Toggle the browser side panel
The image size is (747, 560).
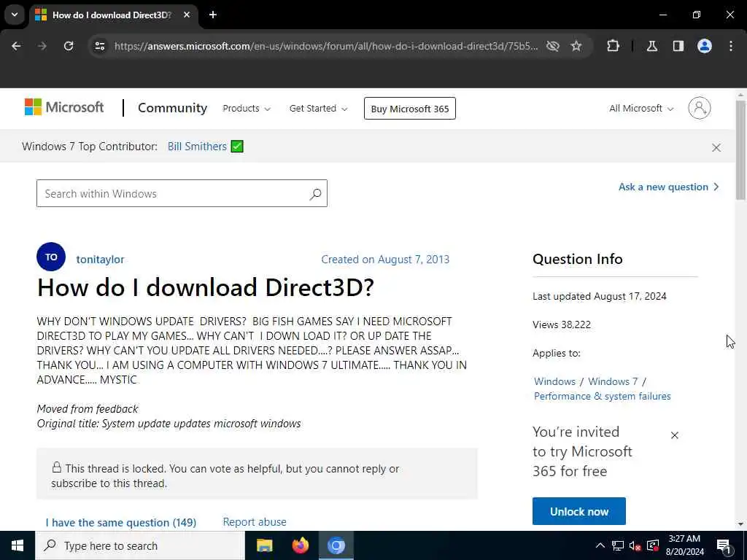678,46
